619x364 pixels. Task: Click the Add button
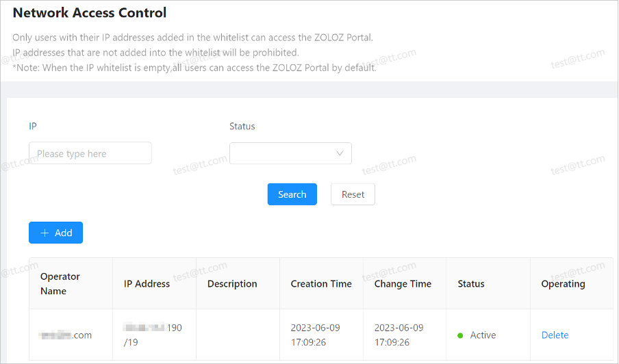(55, 233)
